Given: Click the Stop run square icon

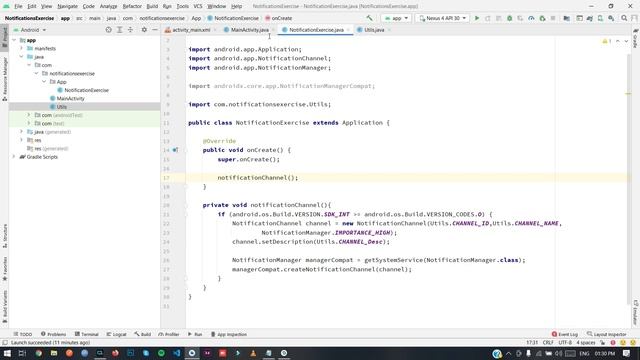Looking at the screenshot, I should (x=553, y=18).
